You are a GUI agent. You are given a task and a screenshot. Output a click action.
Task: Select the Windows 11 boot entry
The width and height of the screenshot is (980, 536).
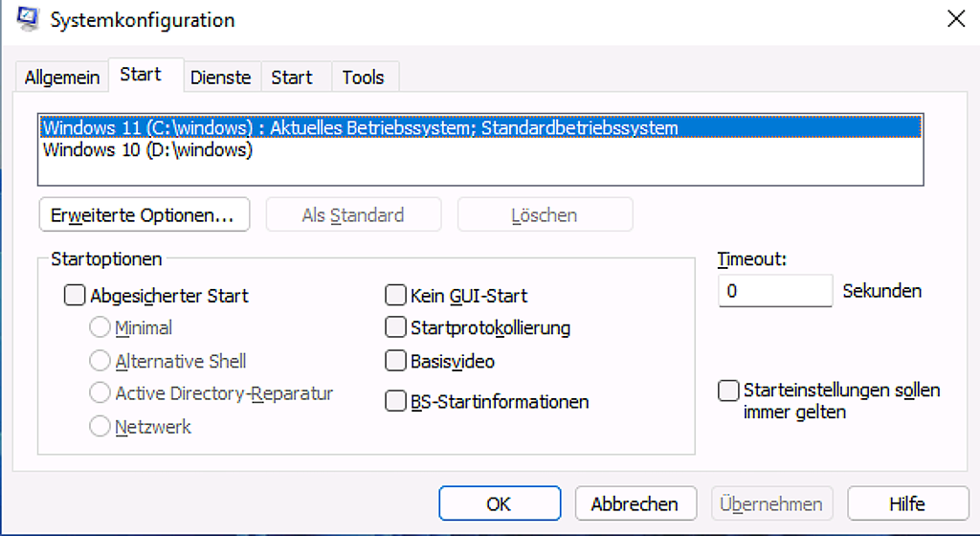click(x=360, y=127)
